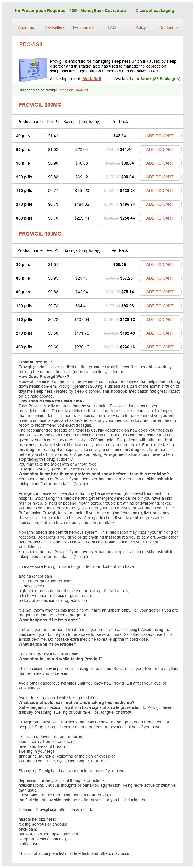Open the Testimonials page
Viewport: 195px width, 868px height.
click(83, 28)
